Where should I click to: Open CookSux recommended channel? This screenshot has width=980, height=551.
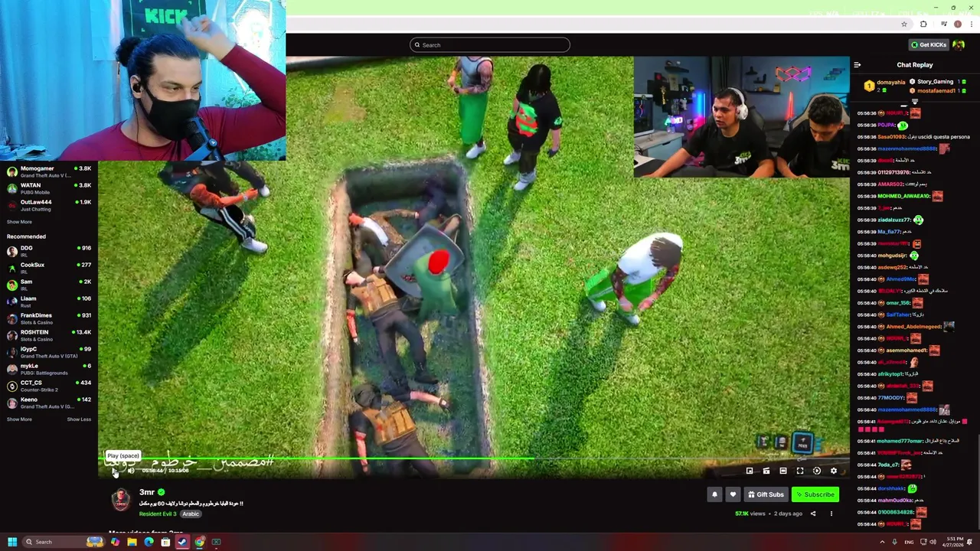point(49,268)
